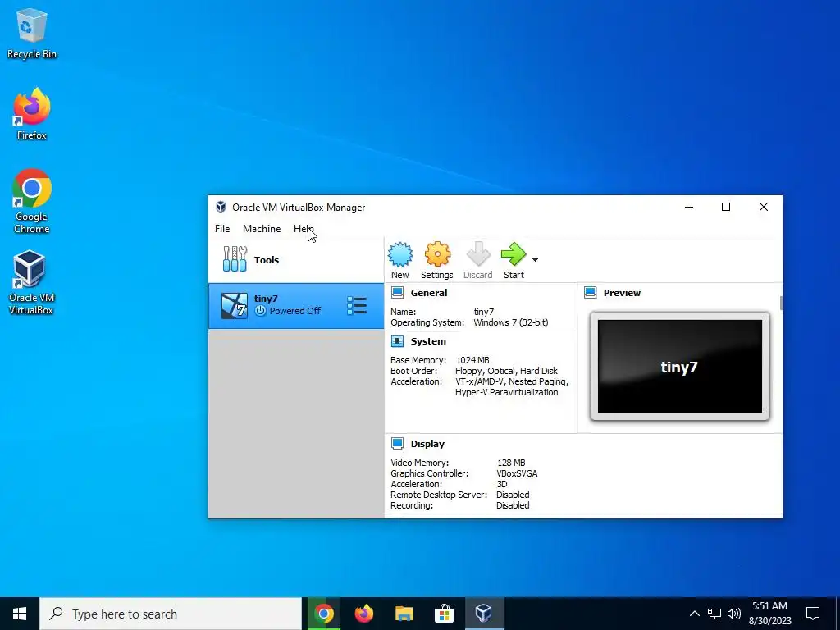Click the 'Hyper-V Paravirtualization' text
This screenshot has height=630, width=840.
pos(507,392)
